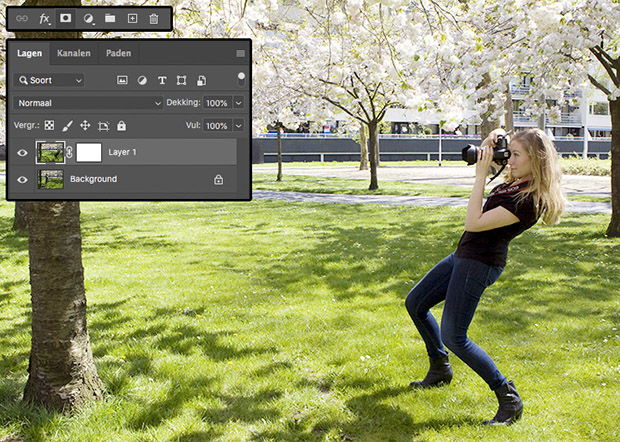Add a layer mask with mask button
Screen dimensions: 620x442
point(66,18)
